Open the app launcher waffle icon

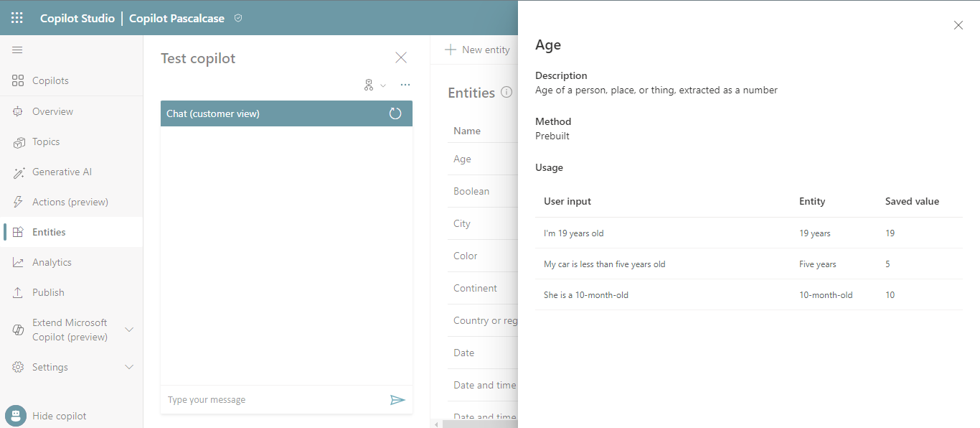[17, 18]
